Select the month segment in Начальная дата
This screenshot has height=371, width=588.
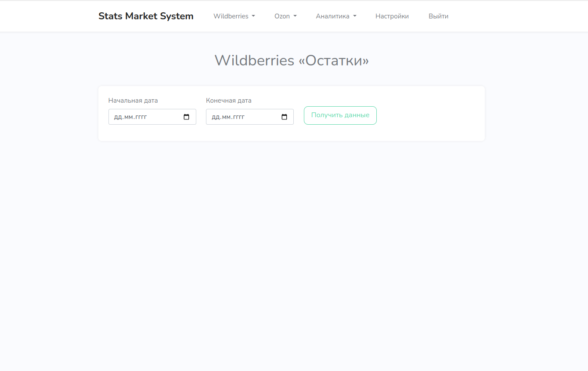click(128, 117)
